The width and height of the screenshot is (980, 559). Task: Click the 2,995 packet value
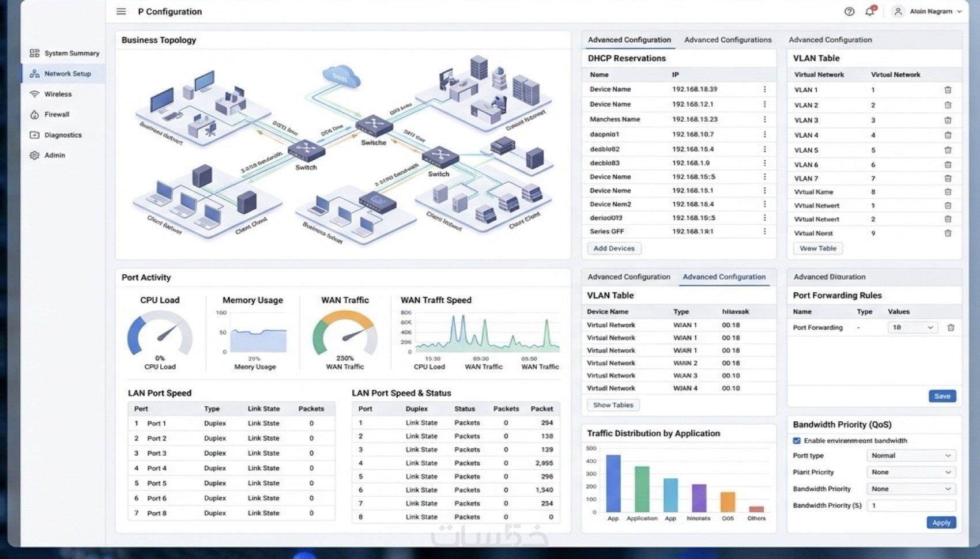(544, 463)
